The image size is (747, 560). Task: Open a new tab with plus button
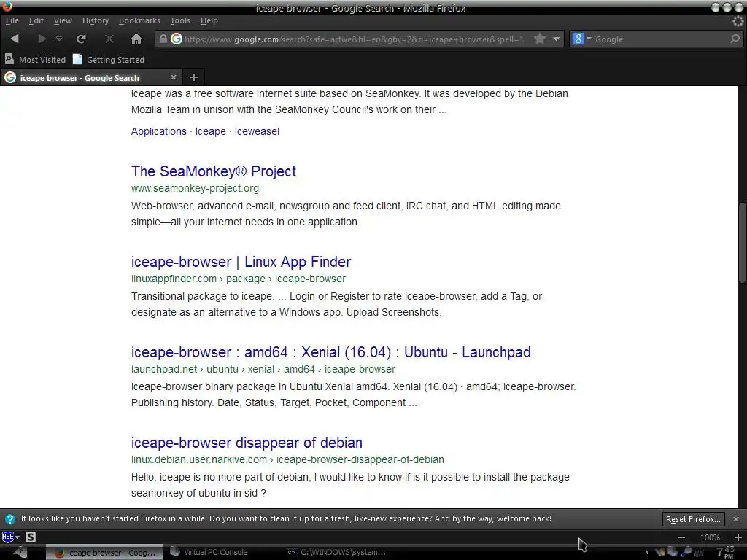pyautogui.click(x=194, y=77)
